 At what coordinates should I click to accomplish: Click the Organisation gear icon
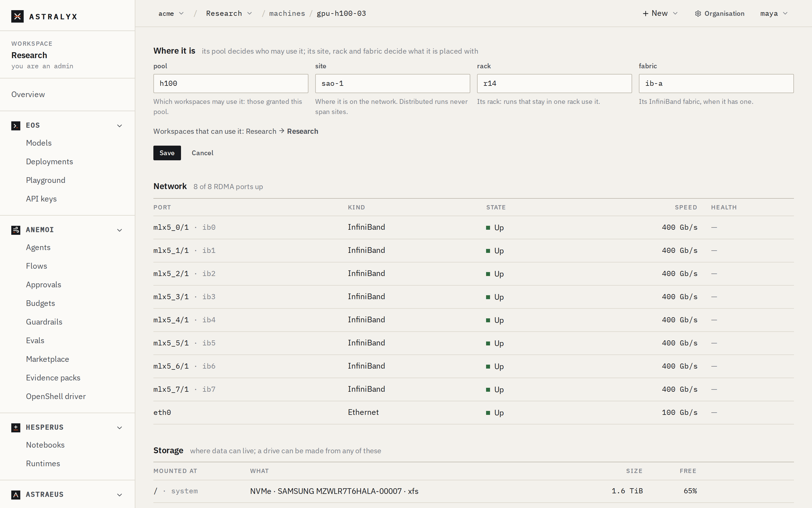pyautogui.click(x=698, y=14)
